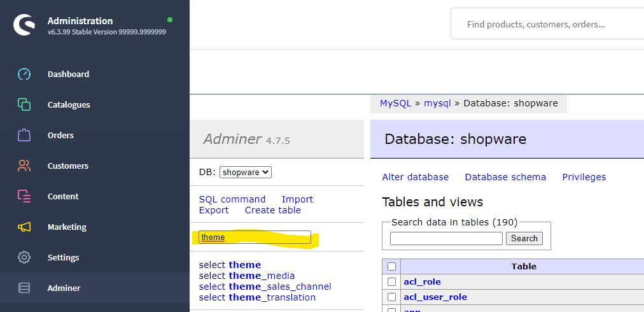Open the Database schema link
This screenshot has height=312, width=644.
point(505,177)
